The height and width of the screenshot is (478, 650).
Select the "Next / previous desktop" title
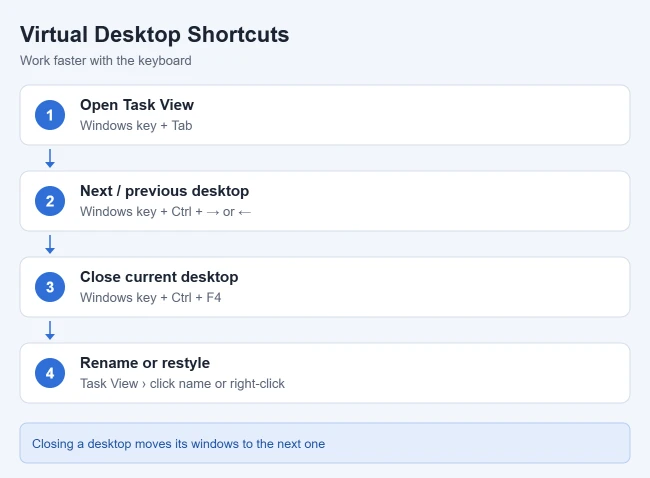point(165,191)
